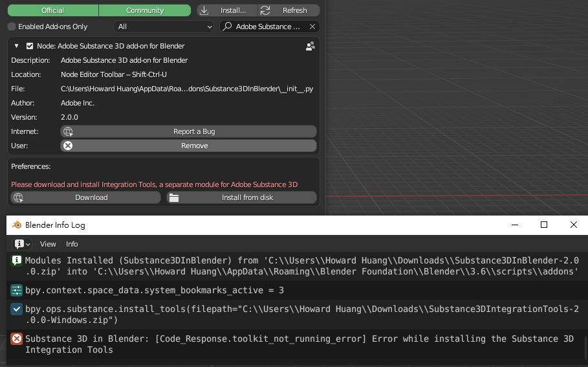Image resolution: width=588 pixels, height=367 pixels.
Task: Toggle the Official add-ons filter
Action: pos(53,10)
